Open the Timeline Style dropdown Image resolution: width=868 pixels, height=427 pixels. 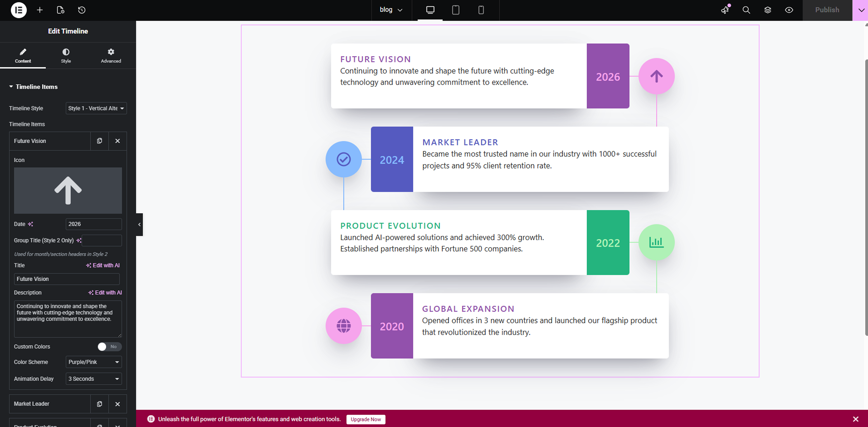(x=96, y=108)
